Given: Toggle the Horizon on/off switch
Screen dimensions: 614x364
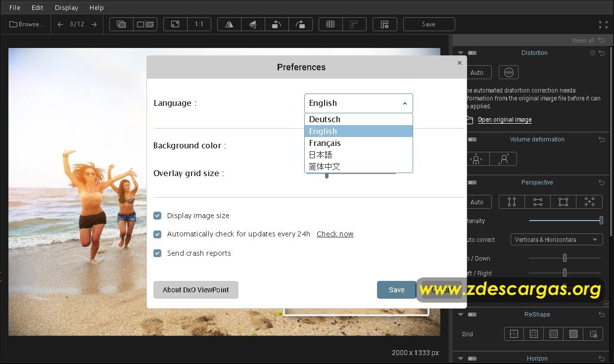Looking at the screenshot, I should point(472,359).
